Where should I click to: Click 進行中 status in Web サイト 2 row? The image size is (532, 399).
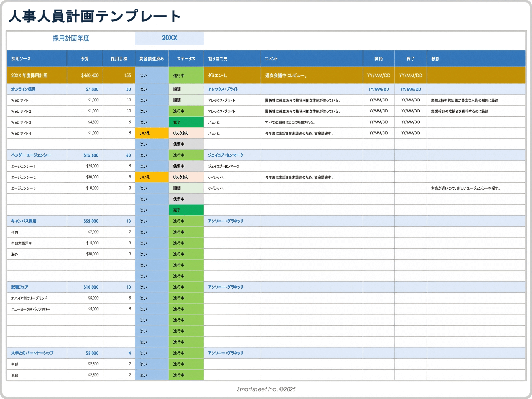click(x=186, y=111)
